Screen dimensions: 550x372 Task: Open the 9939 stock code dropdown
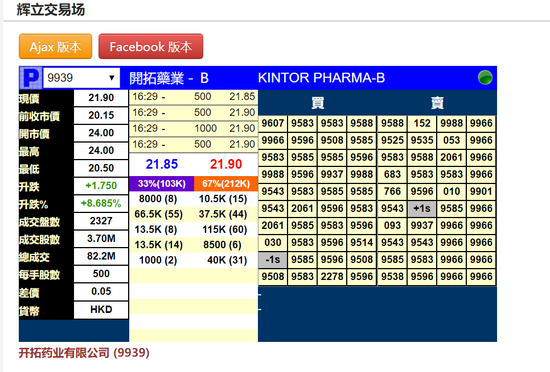click(81, 77)
